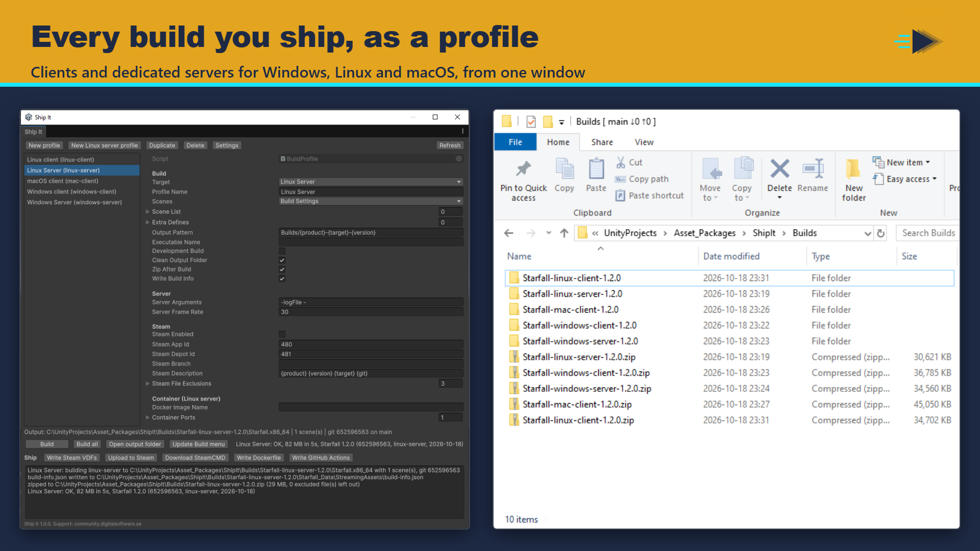Click the BuildProfile script picker circle
The width and height of the screenshot is (980, 551).
coord(459,159)
